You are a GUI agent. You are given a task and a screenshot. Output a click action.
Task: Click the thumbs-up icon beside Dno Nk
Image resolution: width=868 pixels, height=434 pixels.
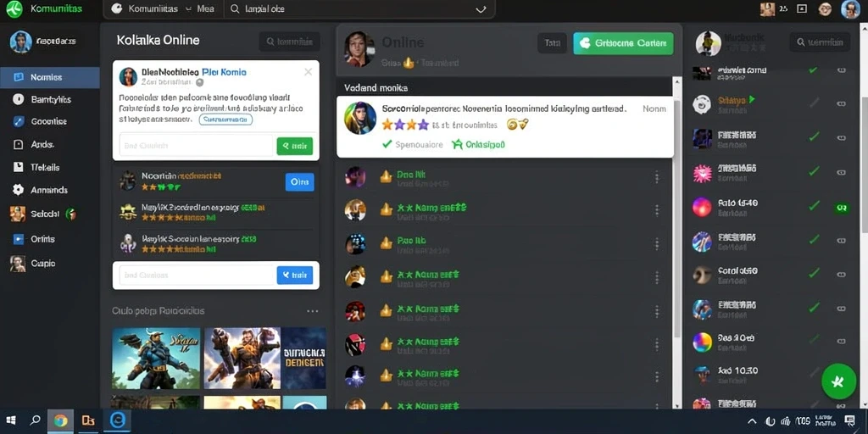pyautogui.click(x=386, y=176)
